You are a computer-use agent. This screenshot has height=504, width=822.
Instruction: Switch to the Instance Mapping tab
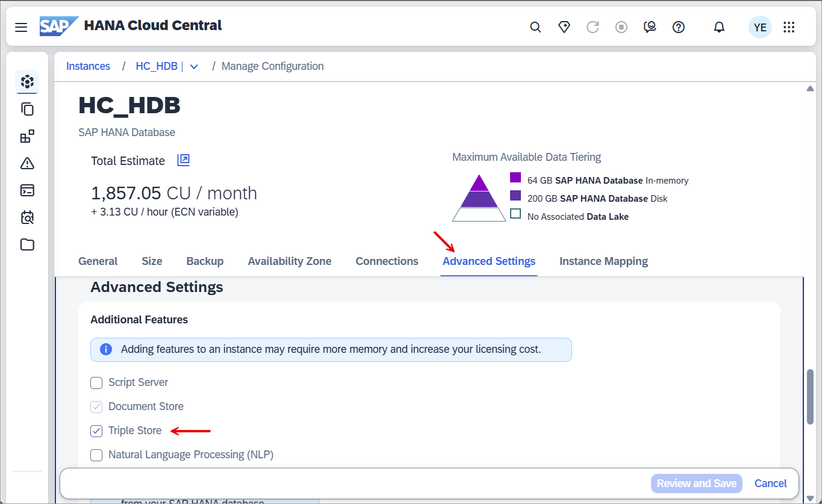point(603,261)
